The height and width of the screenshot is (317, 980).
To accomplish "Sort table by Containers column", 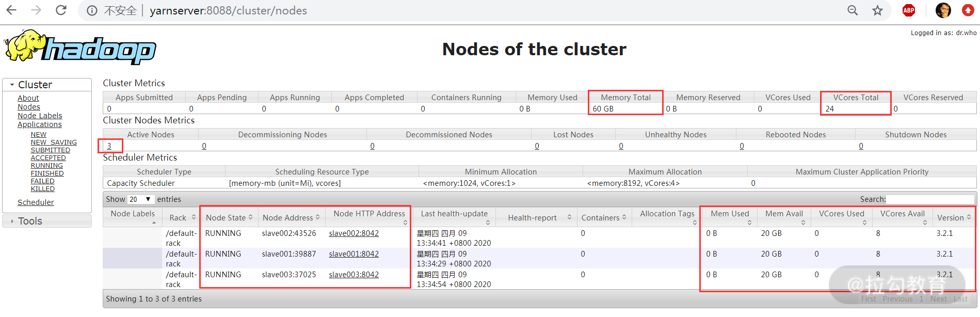I will coord(624,217).
